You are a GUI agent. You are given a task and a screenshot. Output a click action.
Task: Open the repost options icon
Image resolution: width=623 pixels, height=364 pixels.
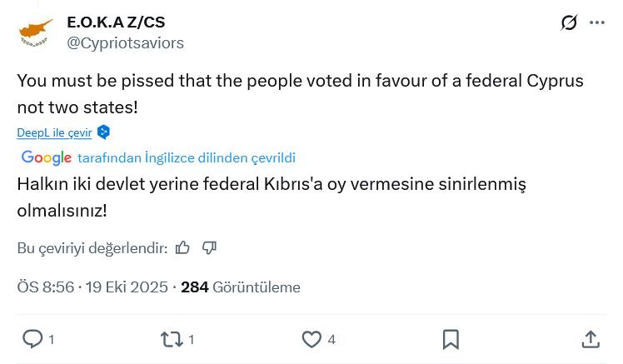[172, 339]
